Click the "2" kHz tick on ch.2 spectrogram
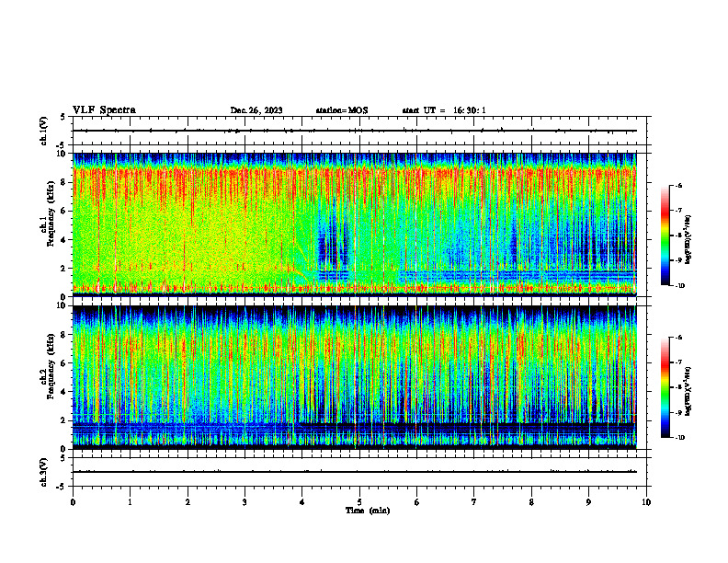The height and width of the screenshot is (563, 728). tap(63, 420)
